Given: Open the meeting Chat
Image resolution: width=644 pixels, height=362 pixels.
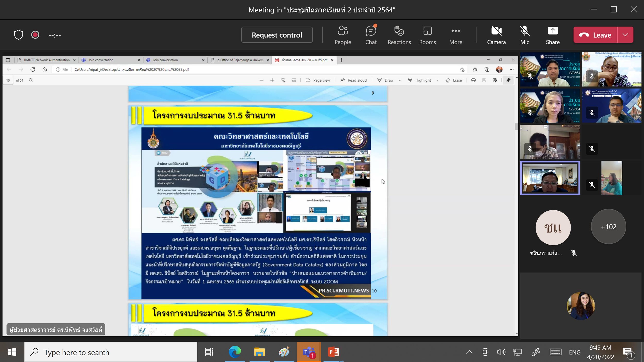Looking at the screenshot, I should pos(371,35).
